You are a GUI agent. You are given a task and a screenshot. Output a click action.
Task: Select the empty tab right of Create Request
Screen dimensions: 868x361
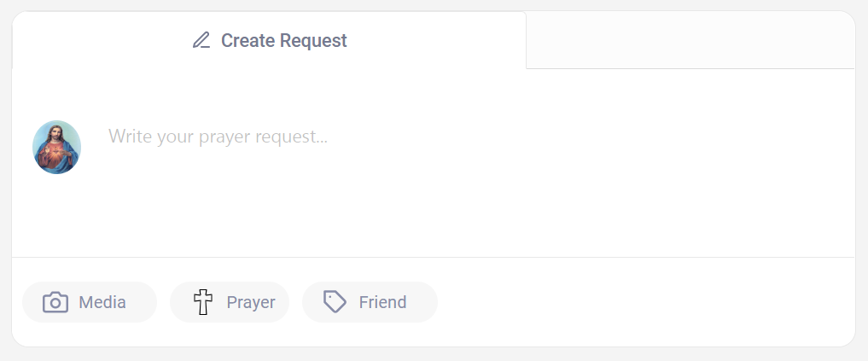[690, 40]
